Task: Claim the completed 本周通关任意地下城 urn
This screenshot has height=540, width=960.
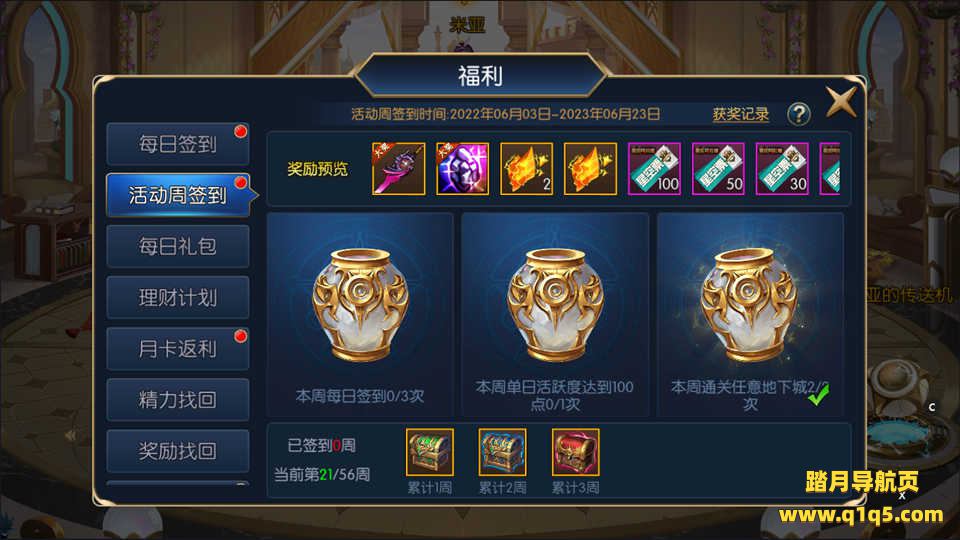Action: (x=749, y=304)
